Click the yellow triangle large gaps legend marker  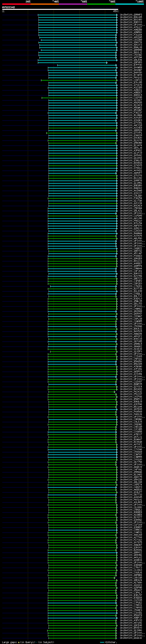(19, 642)
